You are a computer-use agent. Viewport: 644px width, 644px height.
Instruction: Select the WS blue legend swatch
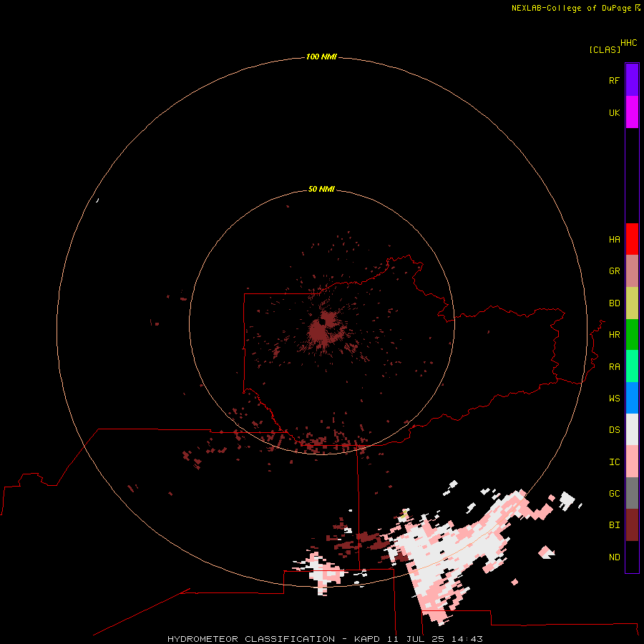tap(632, 398)
